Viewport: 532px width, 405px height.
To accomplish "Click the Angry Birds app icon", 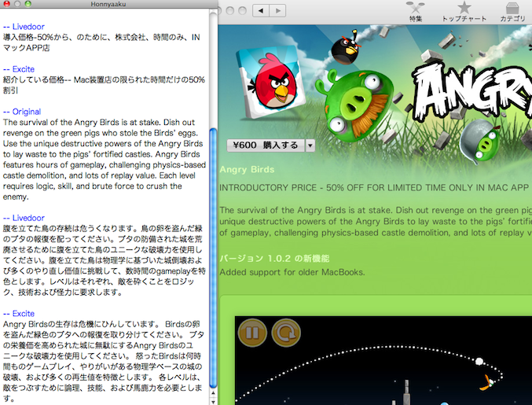I will pyautogui.click(x=271, y=82).
